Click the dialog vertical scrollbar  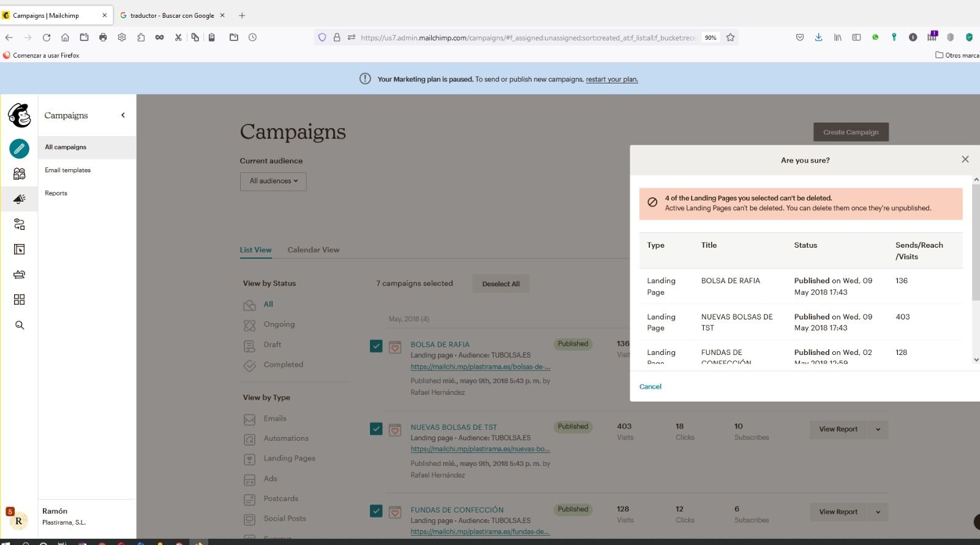coord(976,242)
